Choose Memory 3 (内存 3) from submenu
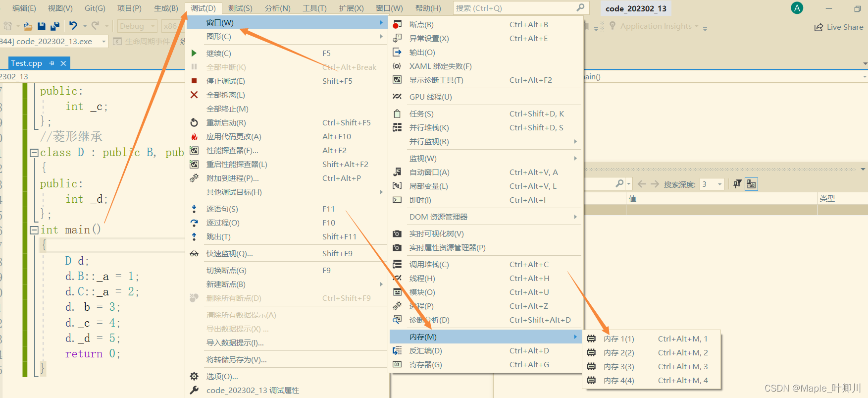The image size is (868, 398). tap(652, 366)
